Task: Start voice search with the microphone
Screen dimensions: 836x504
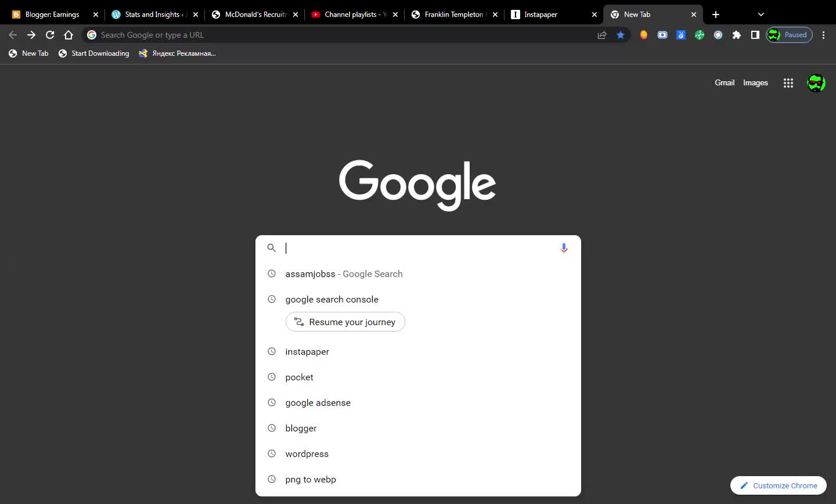Action: [x=564, y=248]
